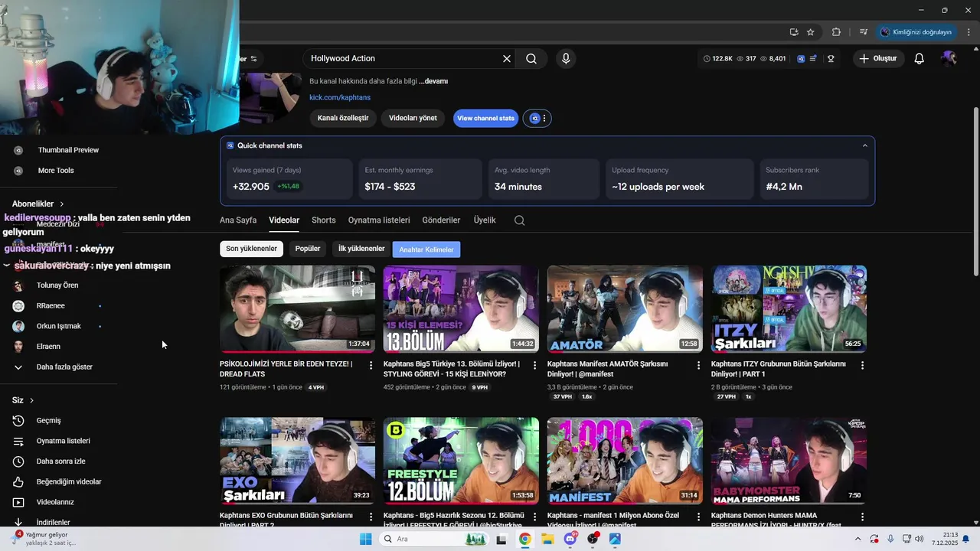This screenshot has height=551, width=980.
Task: Bookmark this page with the star icon
Action: [811, 32]
